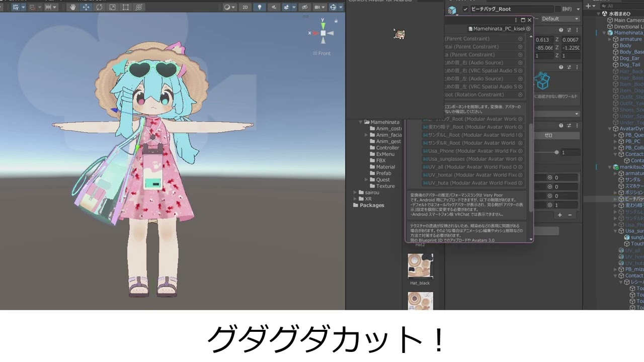Open Transform component presets icon
Image resolution: width=644 pixels, height=362 pixels.
tap(569, 30)
